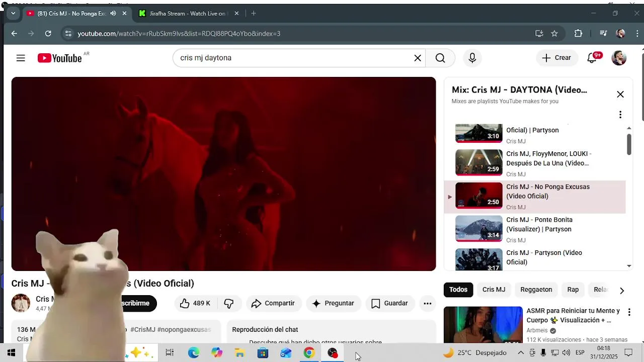Go back in the browser
Viewport: 644px width, 362px height.
tap(14, 34)
